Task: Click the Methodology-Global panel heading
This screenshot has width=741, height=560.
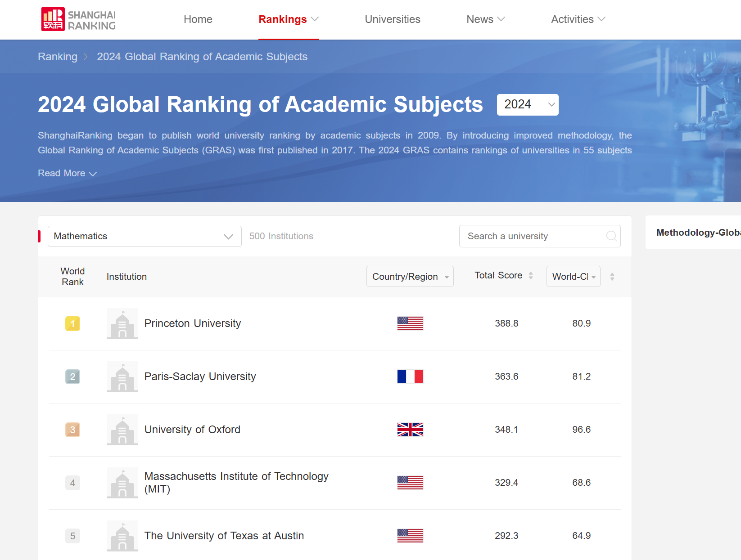Action: (698, 233)
